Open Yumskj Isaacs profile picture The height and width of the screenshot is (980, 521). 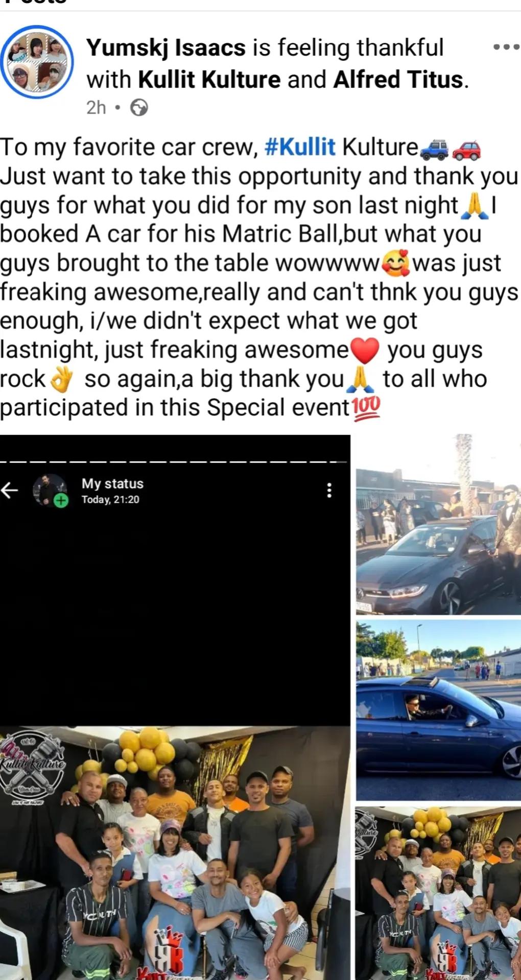(x=37, y=62)
